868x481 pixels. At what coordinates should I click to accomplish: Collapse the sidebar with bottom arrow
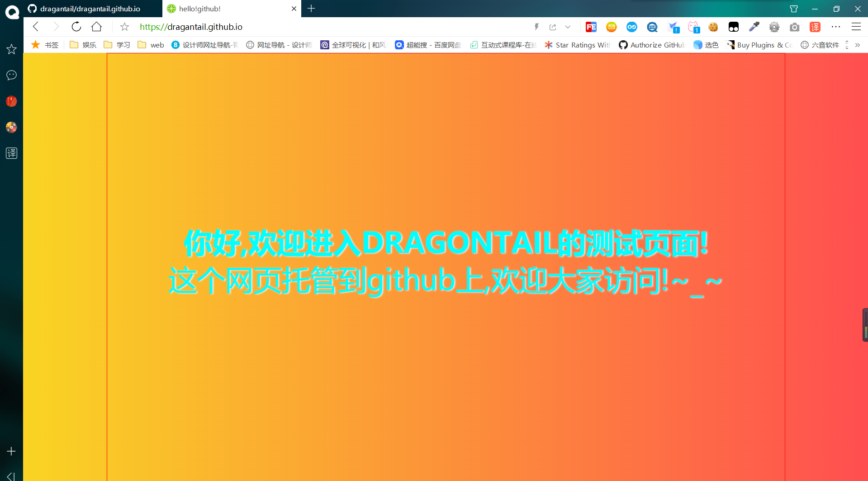11,476
